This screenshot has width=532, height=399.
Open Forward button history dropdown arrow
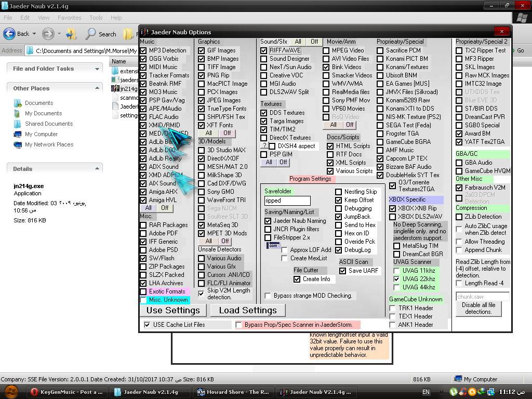[x=59, y=34]
